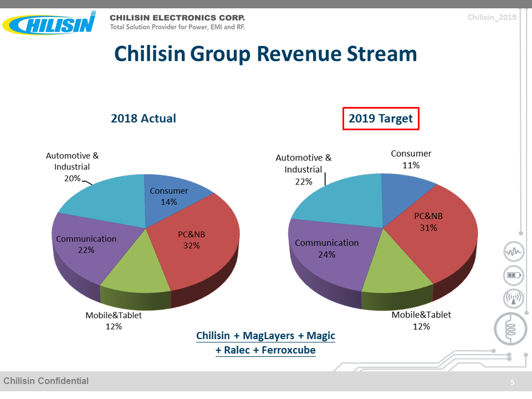Select the Total Solution Provider tagline

177,27
